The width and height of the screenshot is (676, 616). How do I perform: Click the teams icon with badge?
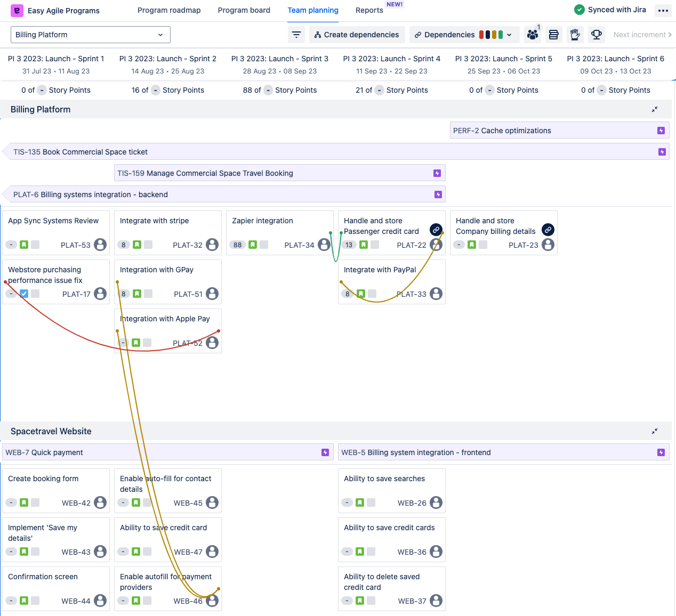pyautogui.click(x=532, y=35)
